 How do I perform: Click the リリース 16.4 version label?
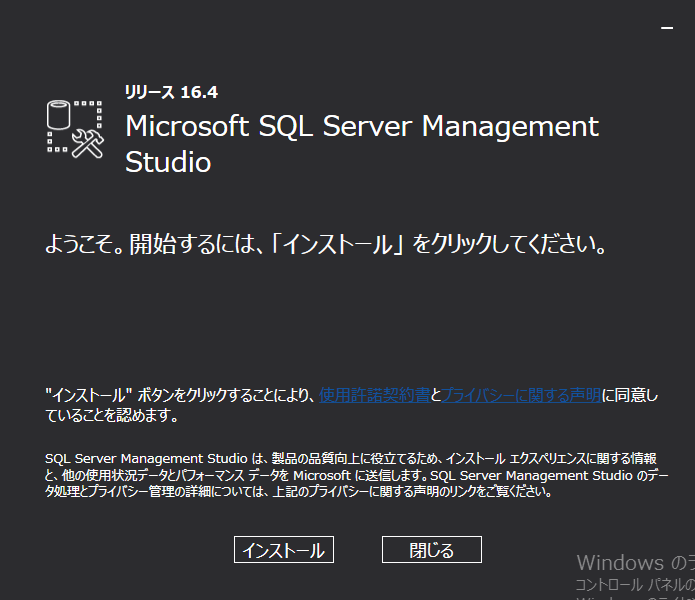tap(171, 92)
